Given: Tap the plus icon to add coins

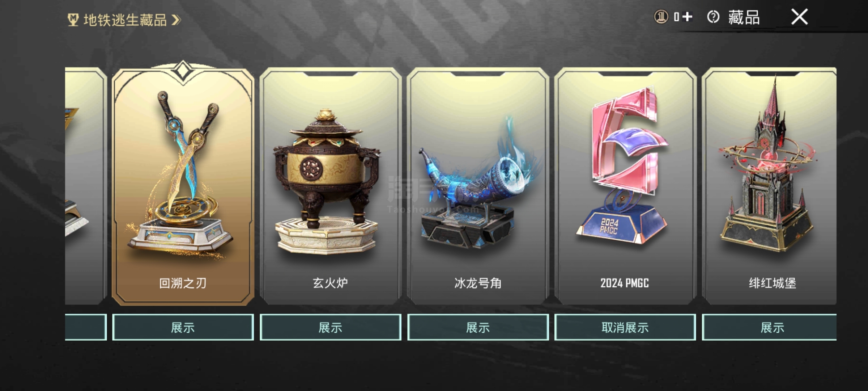Looking at the screenshot, I should (x=687, y=17).
